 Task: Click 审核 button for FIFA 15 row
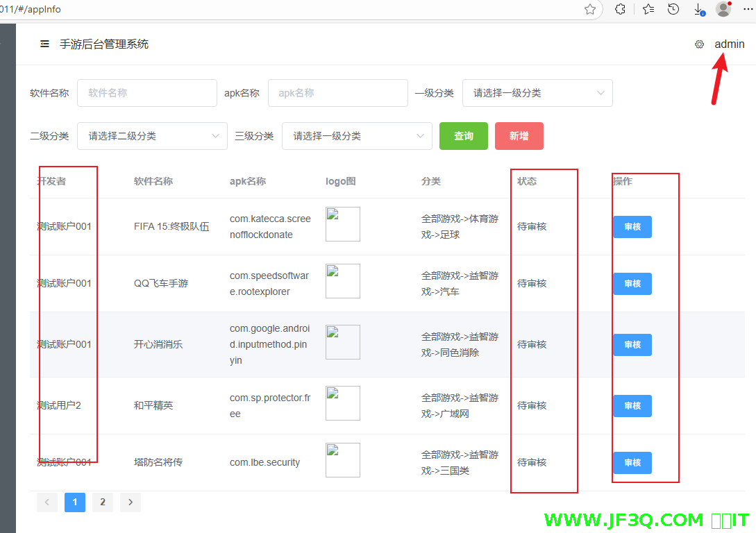tap(632, 227)
